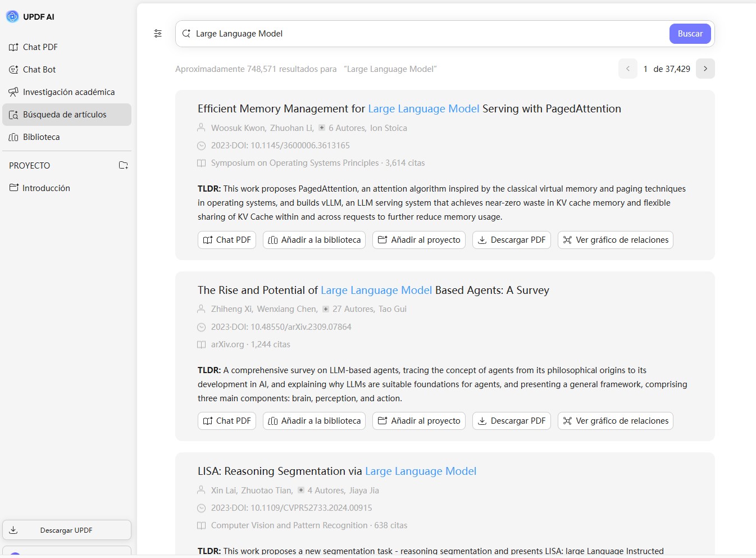
Task: Download PDF of PagedAttention paper
Action: point(512,240)
